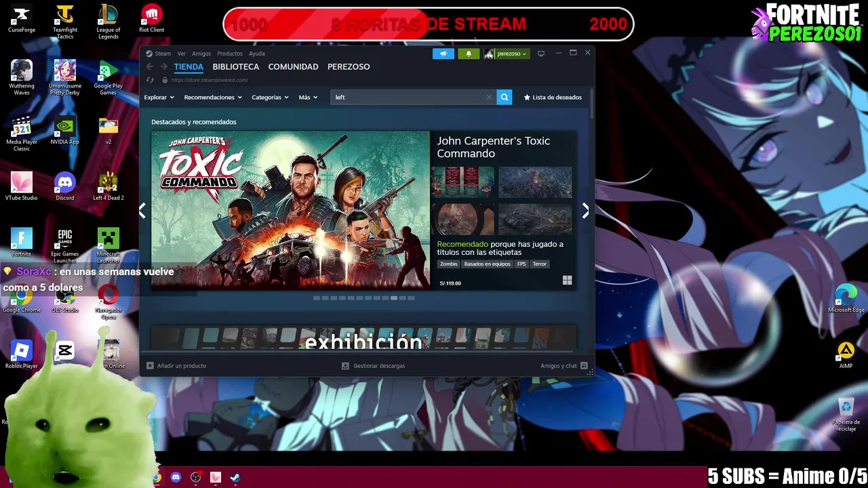Click the Basados en equipos tag
The width and height of the screenshot is (868, 488).
(487, 264)
